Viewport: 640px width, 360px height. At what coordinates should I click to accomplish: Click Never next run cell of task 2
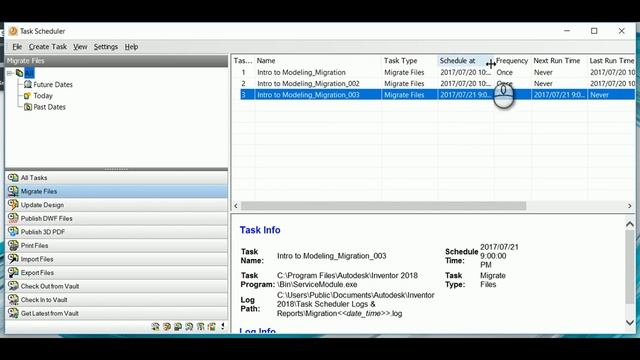[x=559, y=84]
